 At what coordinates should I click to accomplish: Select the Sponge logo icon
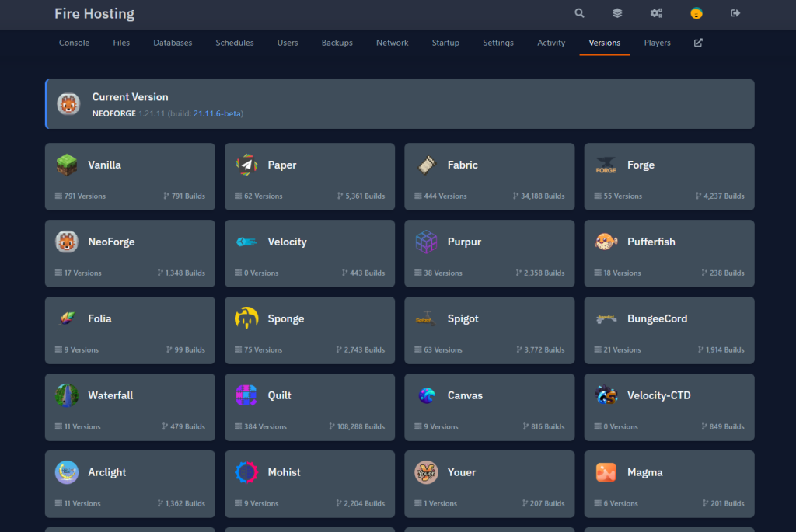click(x=246, y=318)
